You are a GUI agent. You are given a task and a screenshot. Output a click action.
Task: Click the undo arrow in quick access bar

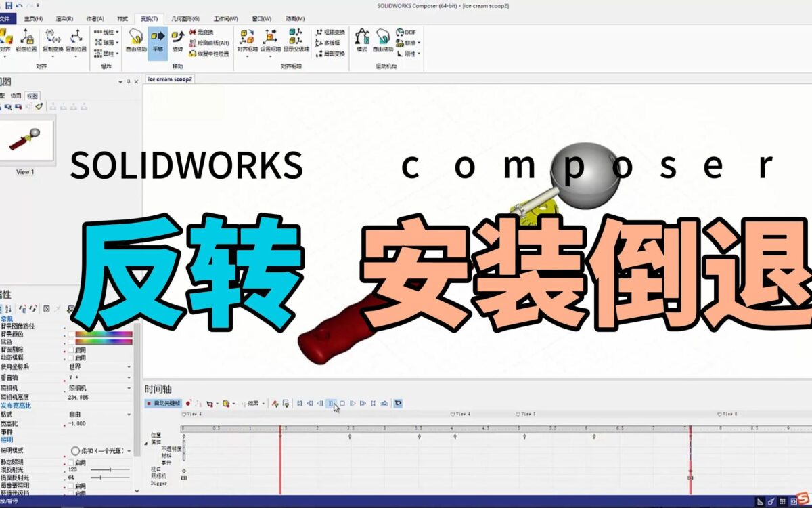click(x=19, y=5)
